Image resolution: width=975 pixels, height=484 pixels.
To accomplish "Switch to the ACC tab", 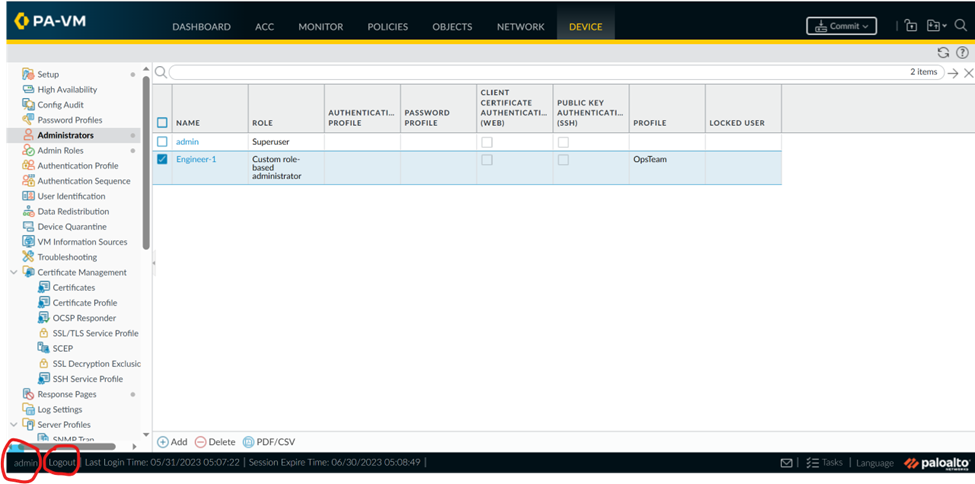I will coord(264,27).
